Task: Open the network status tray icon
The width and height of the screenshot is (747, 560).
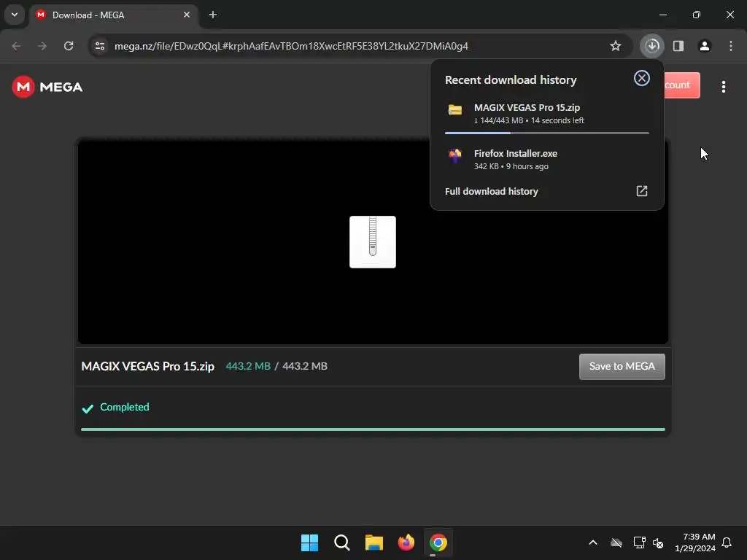Action: (639, 542)
